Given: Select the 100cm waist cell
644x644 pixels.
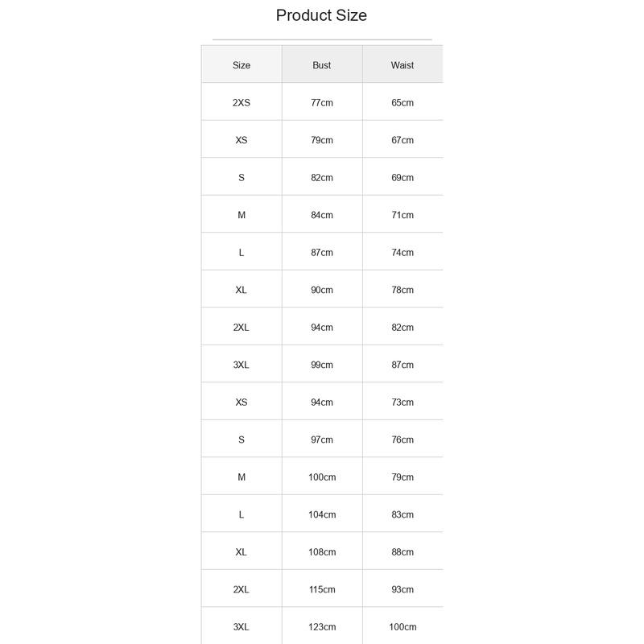Looking at the screenshot, I should coord(402,626).
